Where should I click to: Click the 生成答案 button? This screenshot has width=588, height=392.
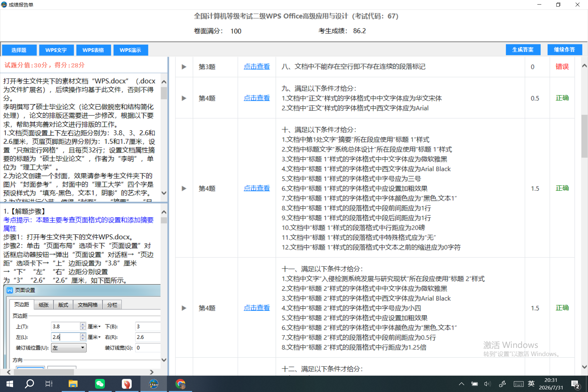tap(523, 50)
